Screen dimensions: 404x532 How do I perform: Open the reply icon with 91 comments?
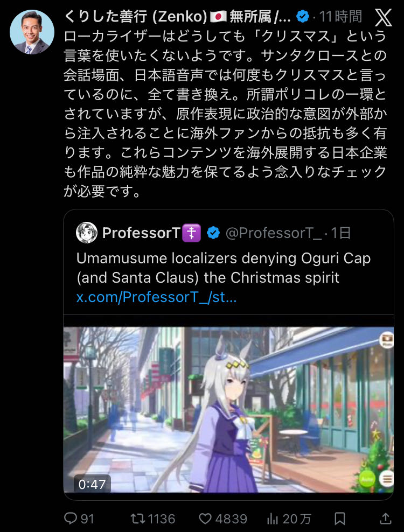pyautogui.click(x=71, y=518)
